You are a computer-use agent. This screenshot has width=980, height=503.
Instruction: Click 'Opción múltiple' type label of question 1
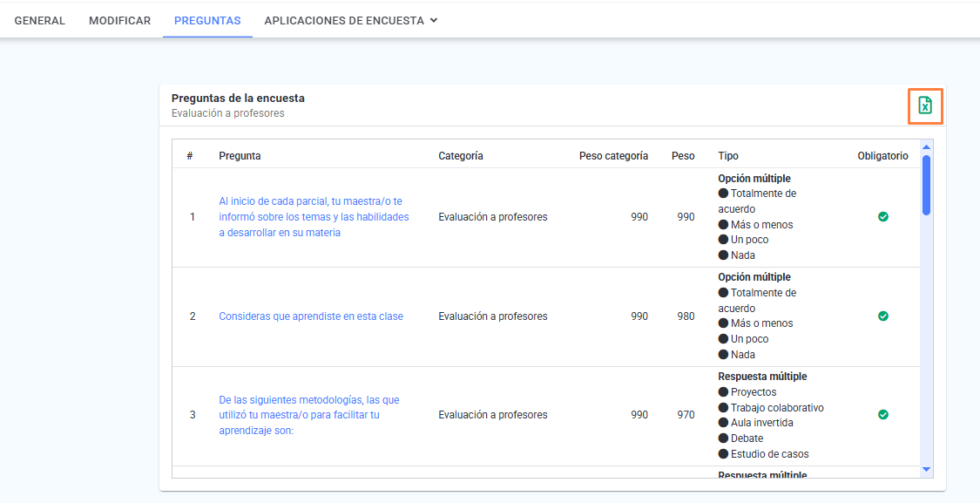(754, 179)
